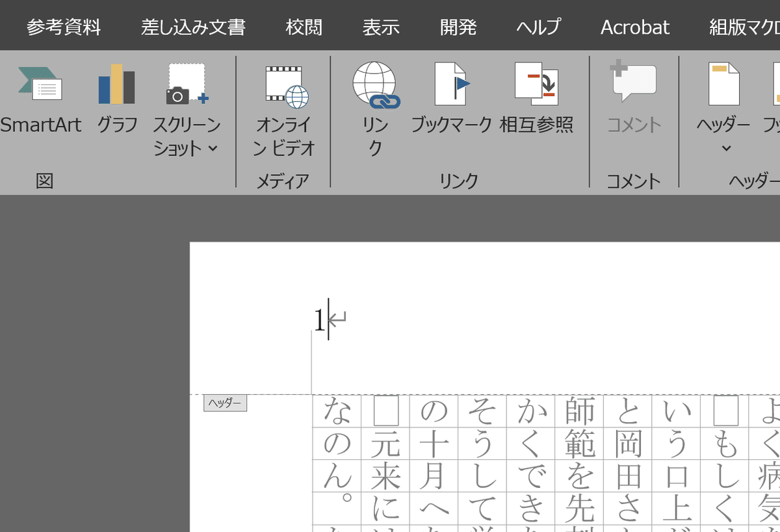The height and width of the screenshot is (532, 780).
Task: Open the 校閲 review tab
Action: (304, 27)
